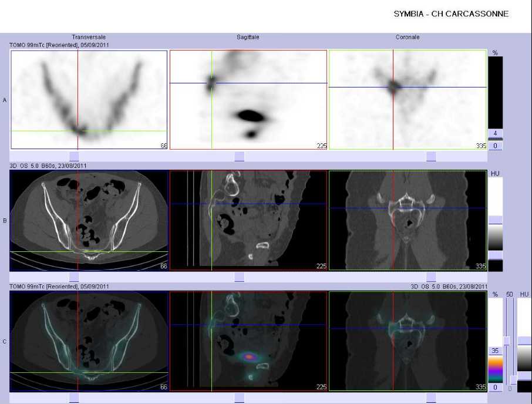Click slice number 66 in row A transversal view

pos(164,146)
